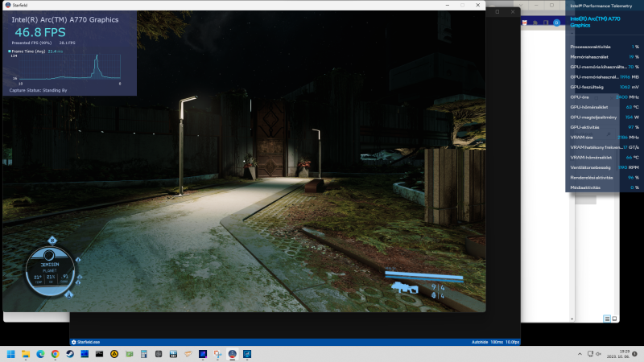Open the clock and date flyout
Screen dimensions: 644x362
[618, 354]
